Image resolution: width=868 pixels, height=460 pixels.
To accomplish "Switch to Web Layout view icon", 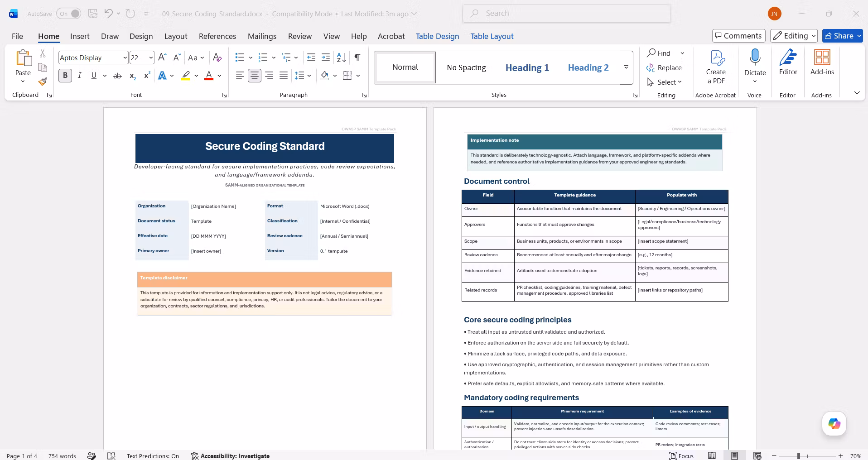I will click(757, 456).
